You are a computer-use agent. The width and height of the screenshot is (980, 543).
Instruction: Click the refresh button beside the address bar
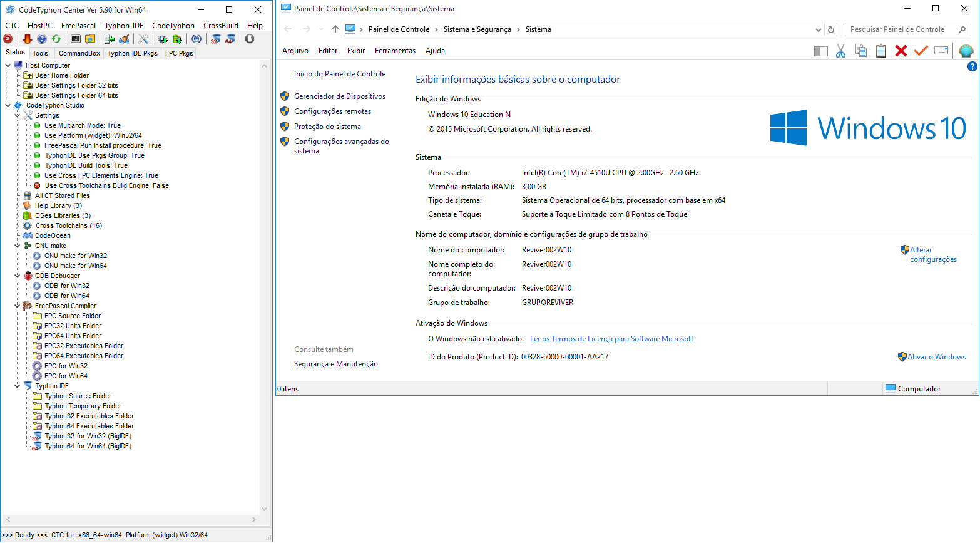[831, 29]
